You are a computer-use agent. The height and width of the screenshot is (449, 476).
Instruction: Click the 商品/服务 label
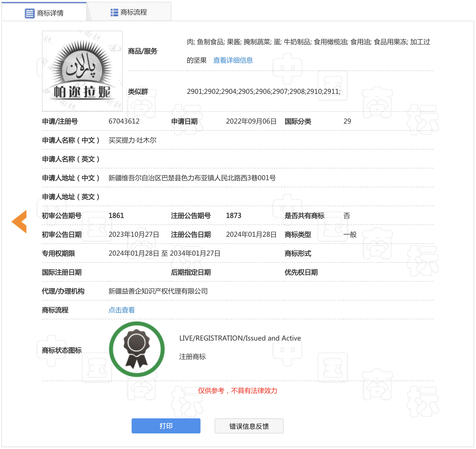(x=143, y=51)
